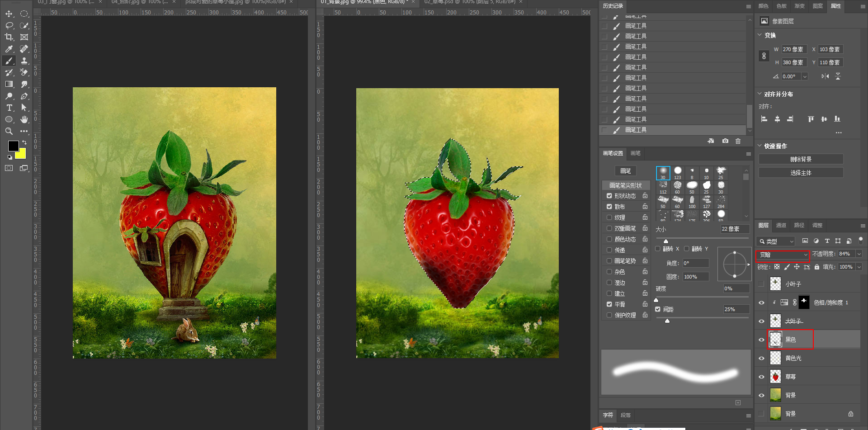Screen dimensions: 868x430
Task: Create new document from current state
Action: pos(711,141)
